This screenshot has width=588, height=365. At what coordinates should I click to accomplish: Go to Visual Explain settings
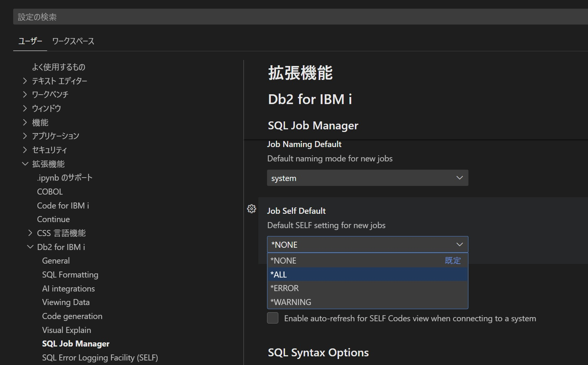pos(66,330)
